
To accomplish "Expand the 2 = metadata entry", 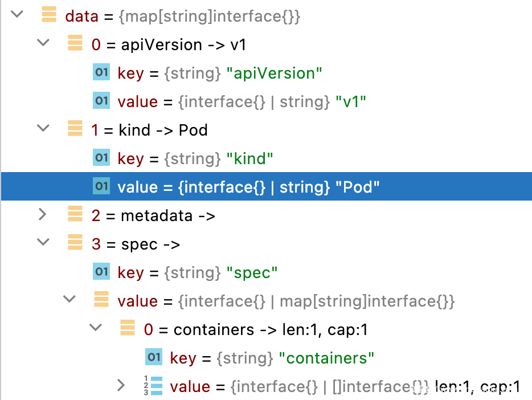I will [x=43, y=215].
